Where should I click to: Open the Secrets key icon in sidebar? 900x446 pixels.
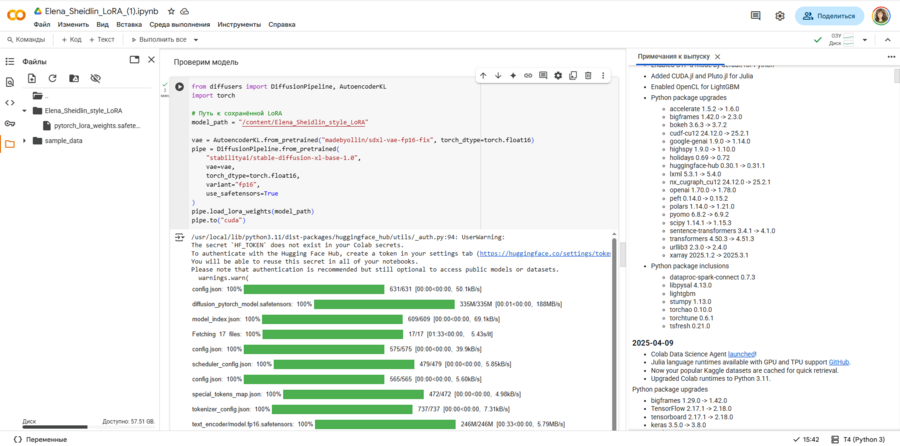click(10, 123)
